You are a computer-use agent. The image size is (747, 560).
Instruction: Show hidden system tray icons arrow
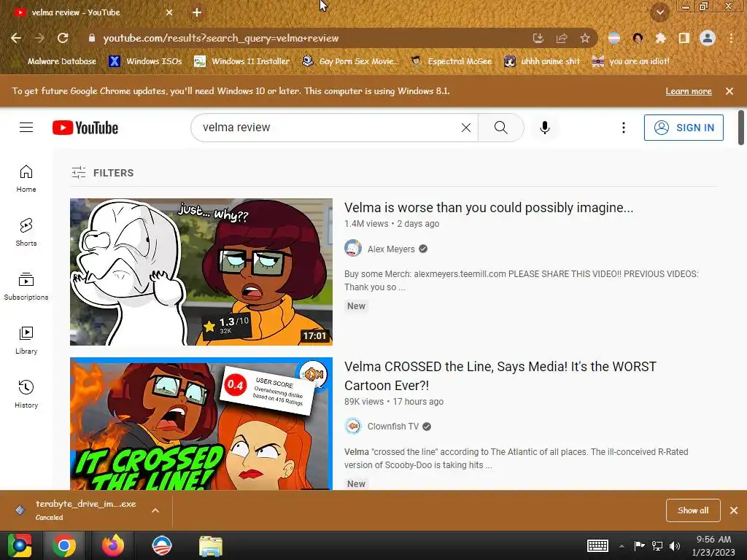622,546
